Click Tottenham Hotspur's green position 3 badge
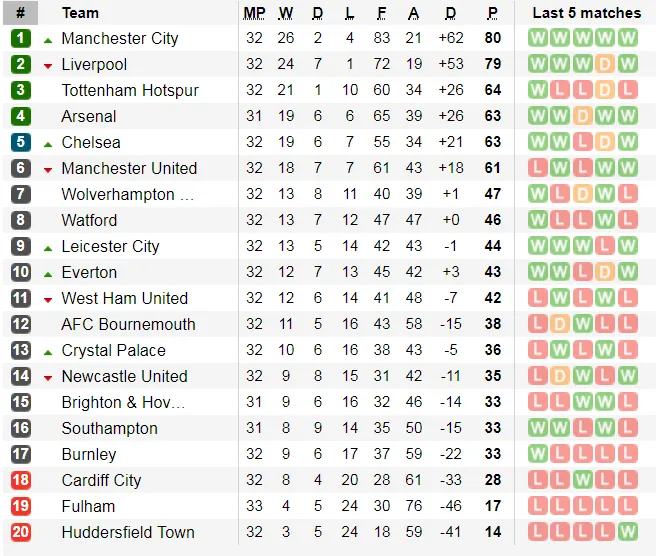656x556 pixels. pyautogui.click(x=21, y=90)
